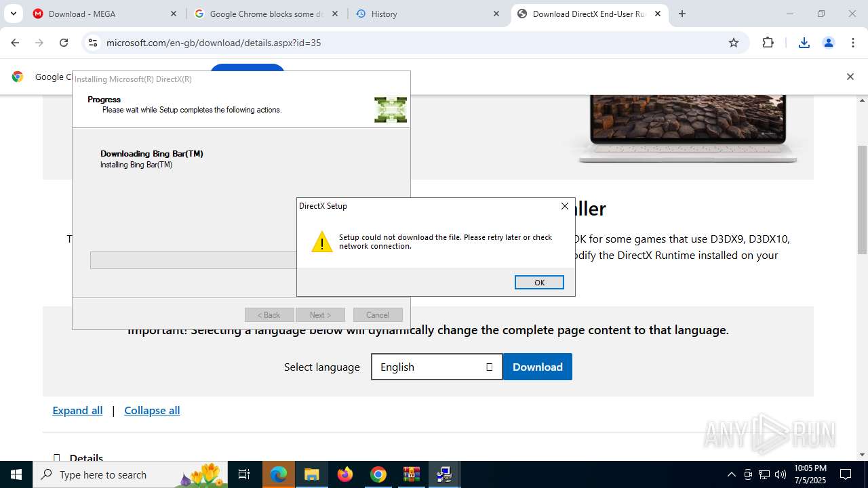The width and height of the screenshot is (868, 488).
Task: Click the Expand all link
Action: click(77, 410)
